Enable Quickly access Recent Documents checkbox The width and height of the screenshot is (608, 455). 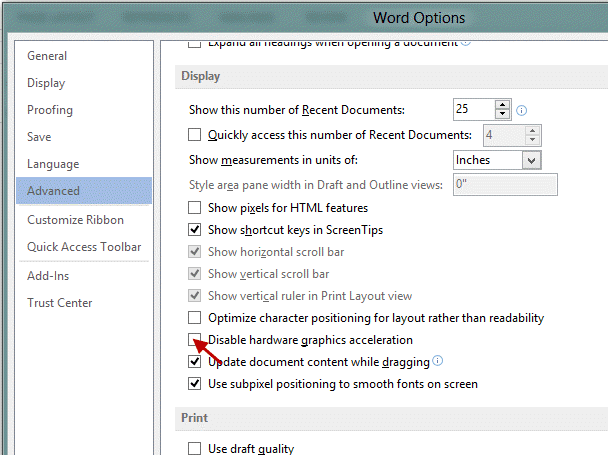[194, 135]
